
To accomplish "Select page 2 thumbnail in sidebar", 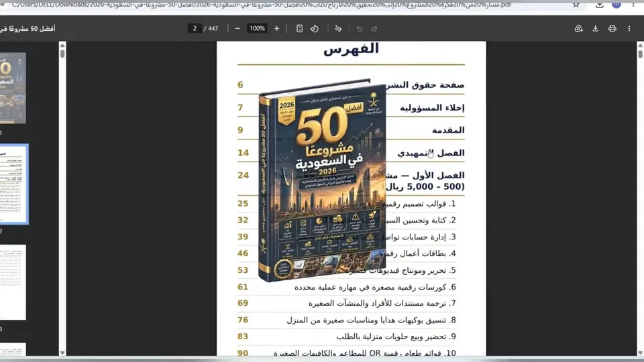I will coord(13,184).
